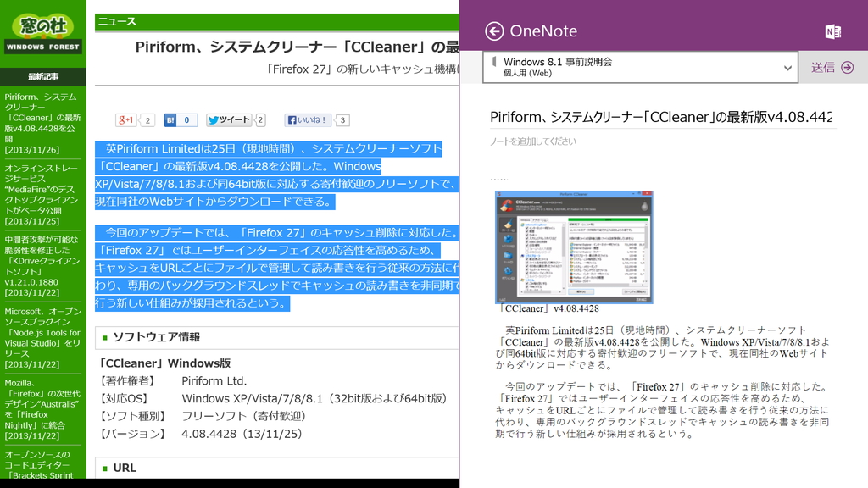Click the Facebook いいね！ button
868x488 pixels.
tap(307, 120)
